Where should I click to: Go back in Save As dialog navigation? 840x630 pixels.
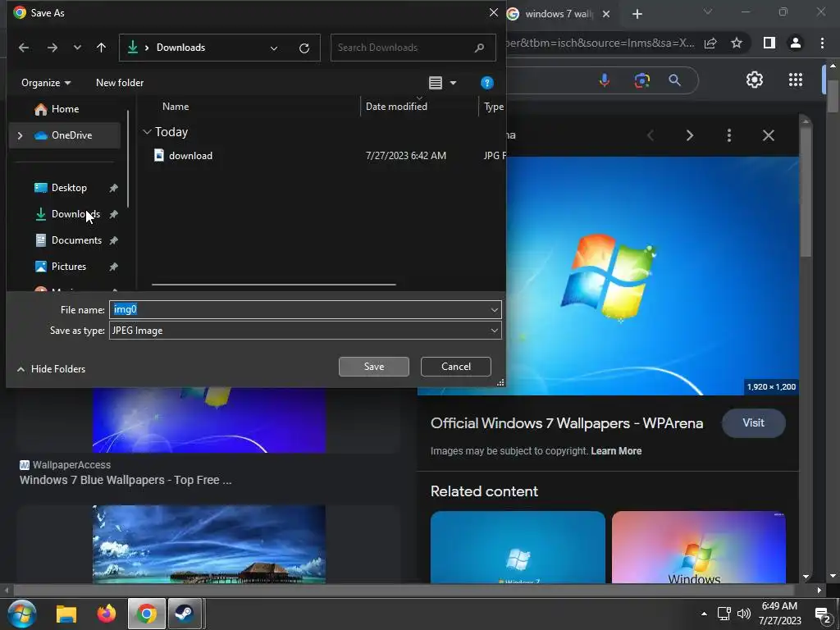pyautogui.click(x=24, y=48)
